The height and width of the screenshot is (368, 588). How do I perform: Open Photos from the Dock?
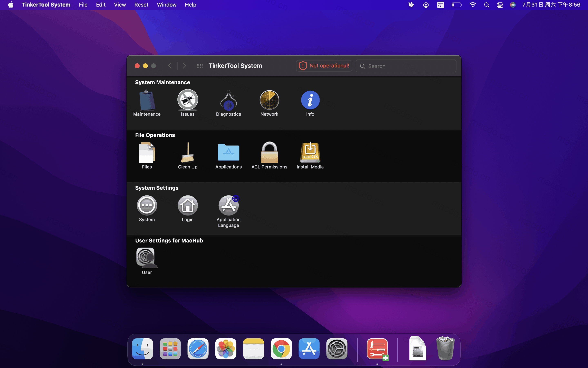pyautogui.click(x=226, y=349)
